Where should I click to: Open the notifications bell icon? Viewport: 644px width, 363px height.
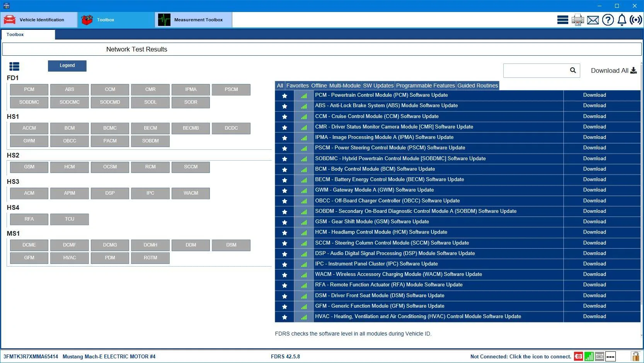point(622,20)
